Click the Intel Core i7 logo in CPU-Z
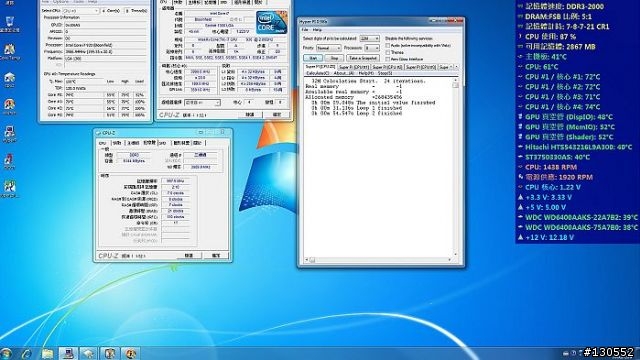This screenshot has width=640, height=360. pyautogui.click(x=271, y=22)
